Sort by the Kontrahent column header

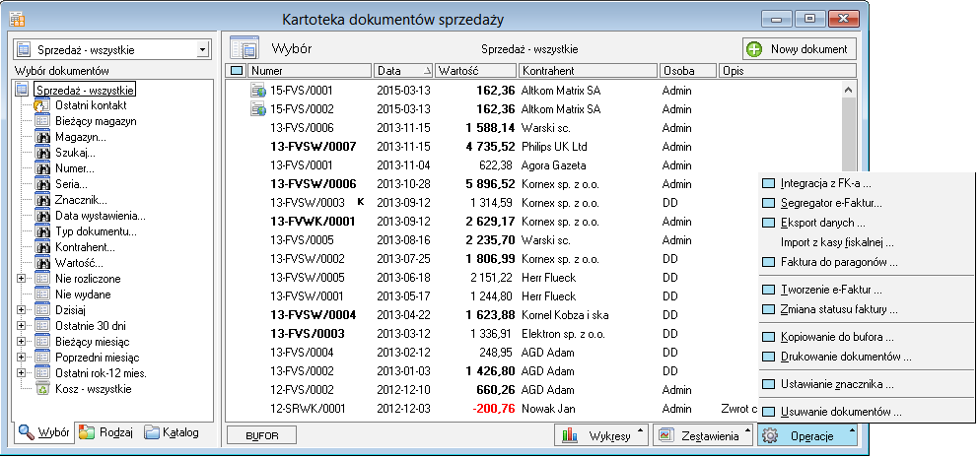(589, 71)
